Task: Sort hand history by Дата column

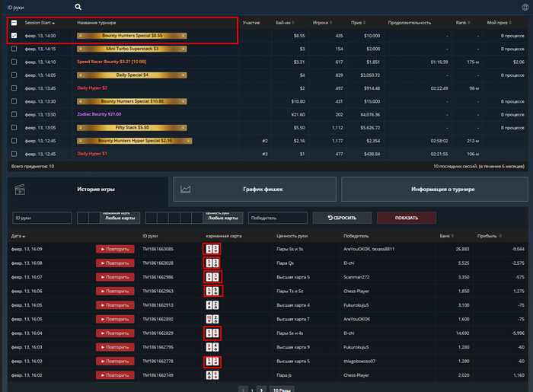Action: click(18, 236)
